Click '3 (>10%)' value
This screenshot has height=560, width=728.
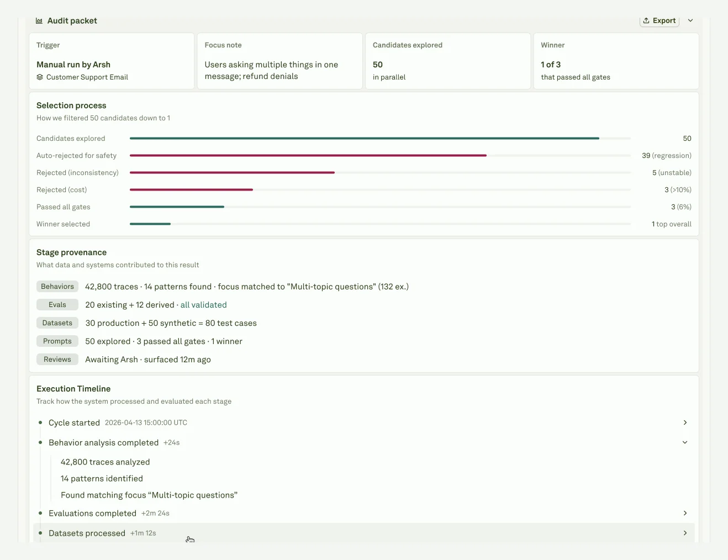(678, 190)
